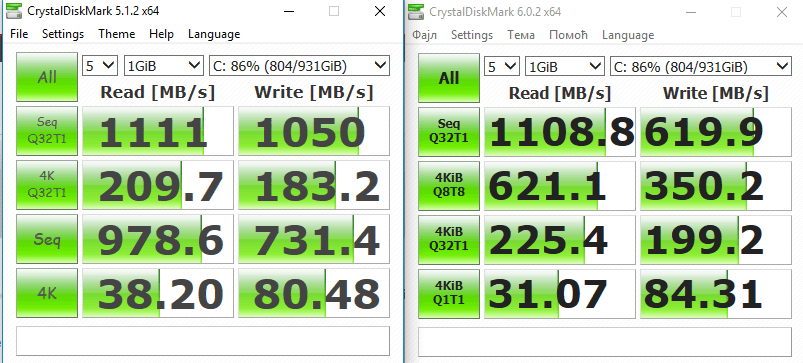The height and width of the screenshot is (363, 803).
Task: Open File menu in CrystalDiskMark 5.1.2
Action: click(19, 34)
